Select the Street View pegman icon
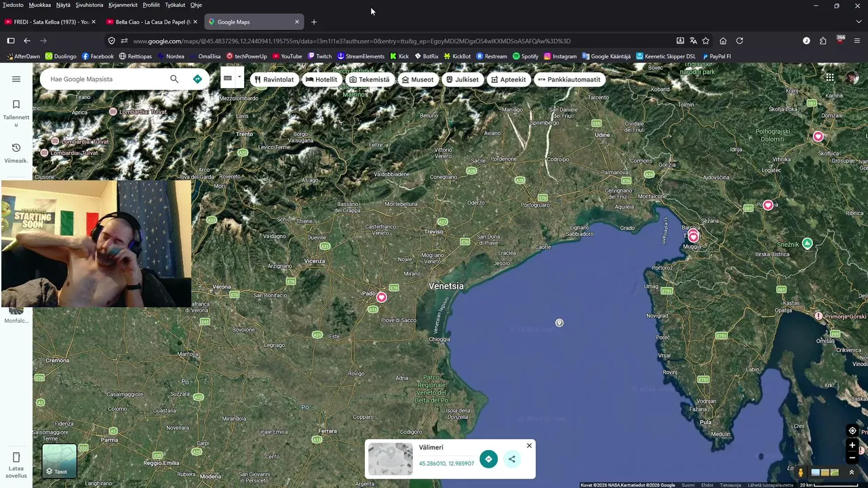 pos(801,472)
